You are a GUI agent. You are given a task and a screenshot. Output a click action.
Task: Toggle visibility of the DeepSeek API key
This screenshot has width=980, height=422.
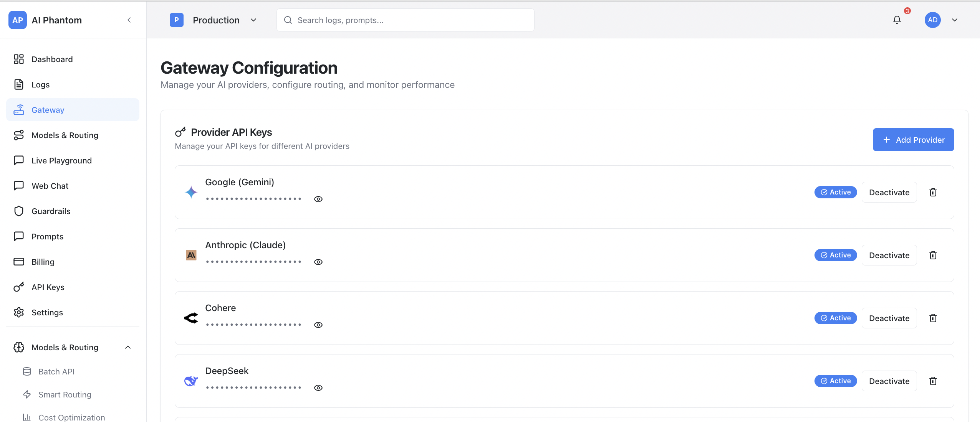318,388
